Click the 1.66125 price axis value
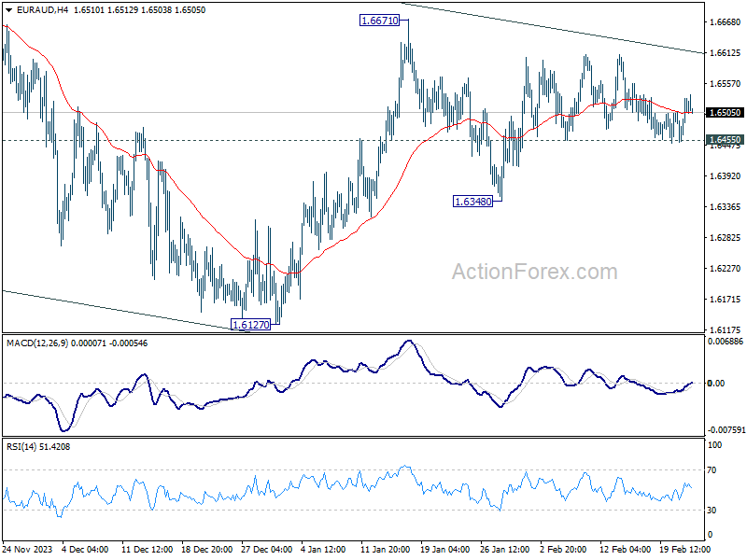 click(726, 53)
